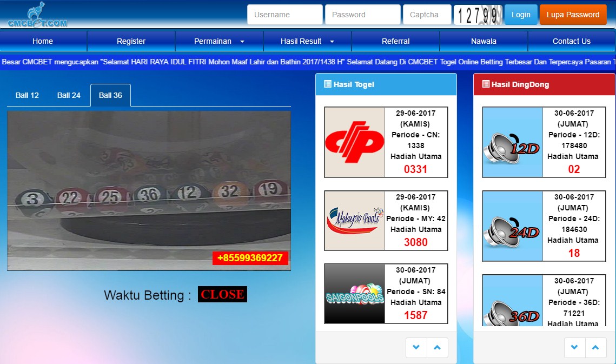This screenshot has height=364, width=616.
Task: Focus the Username input field
Action: tap(285, 15)
